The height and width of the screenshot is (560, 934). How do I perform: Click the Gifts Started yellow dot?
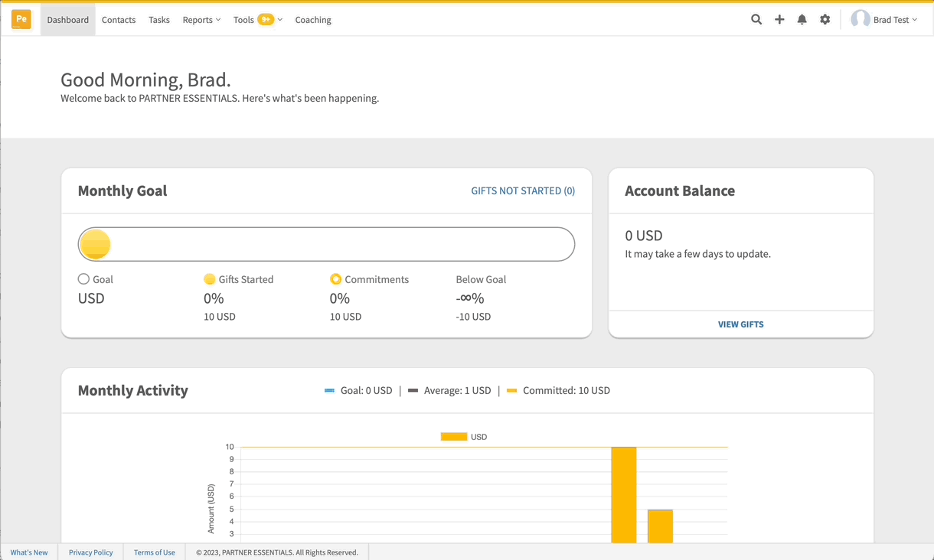[210, 279]
